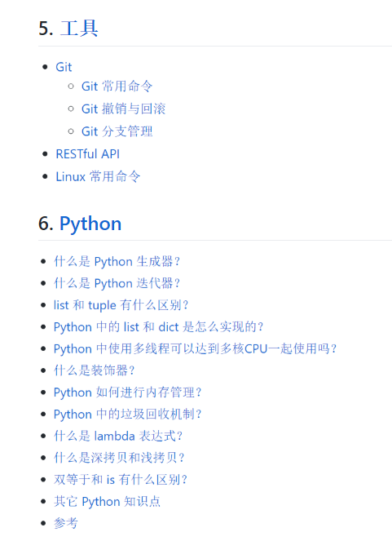The width and height of the screenshot is (392, 541).
Task: Open Git 分支管理 link
Action: pyautogui.click(x=117, y=131)
